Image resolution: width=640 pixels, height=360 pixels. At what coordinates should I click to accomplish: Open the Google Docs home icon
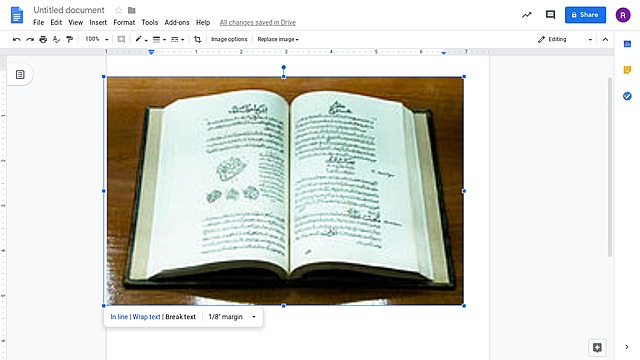click(17, 15)
